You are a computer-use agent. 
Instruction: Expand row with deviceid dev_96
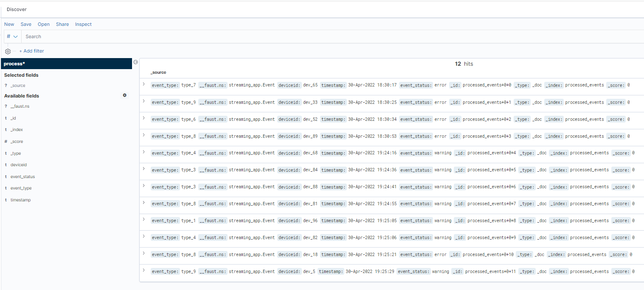pyautogui.click(x=143, y=220)
